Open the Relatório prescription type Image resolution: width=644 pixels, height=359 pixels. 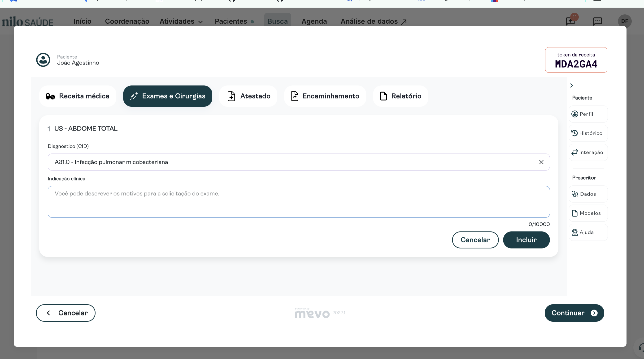click(x=400, y=96)
